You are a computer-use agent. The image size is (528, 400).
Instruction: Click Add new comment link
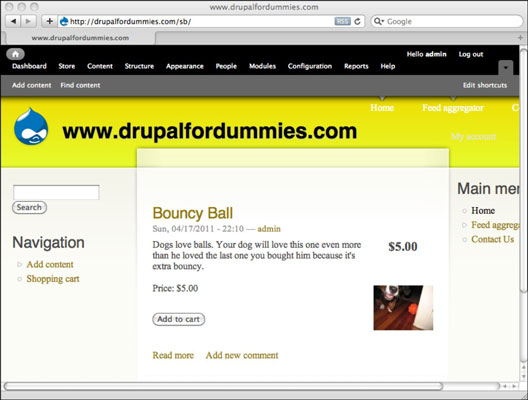click(x=242, y=355)
